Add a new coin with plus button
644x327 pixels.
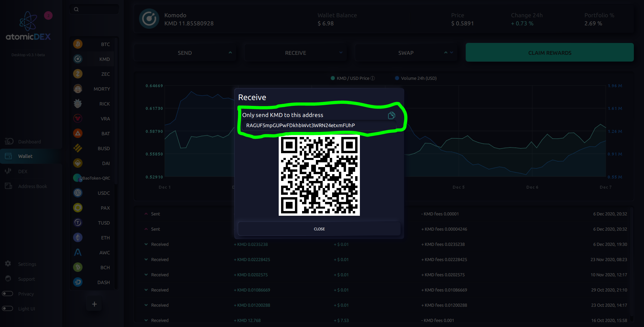click(94, 304)
